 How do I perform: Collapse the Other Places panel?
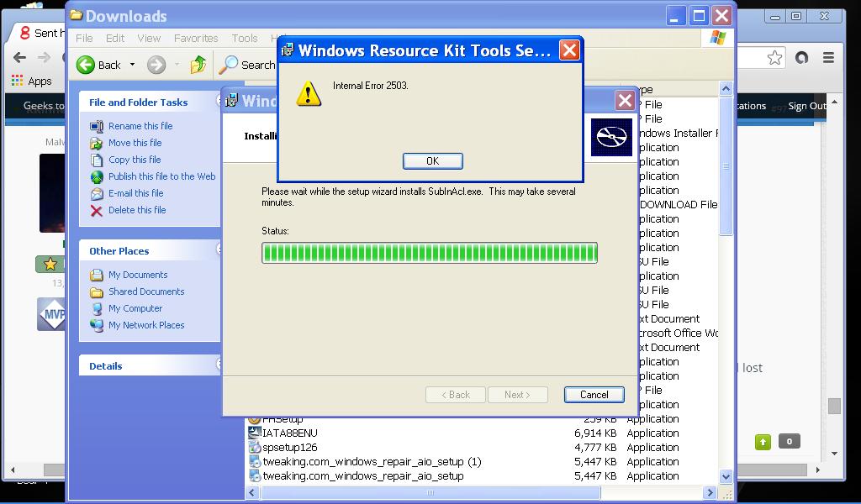(219, 249)
